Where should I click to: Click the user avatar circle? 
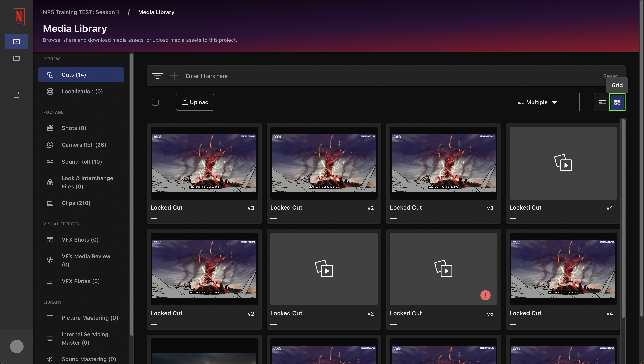(x=17, y=347)
